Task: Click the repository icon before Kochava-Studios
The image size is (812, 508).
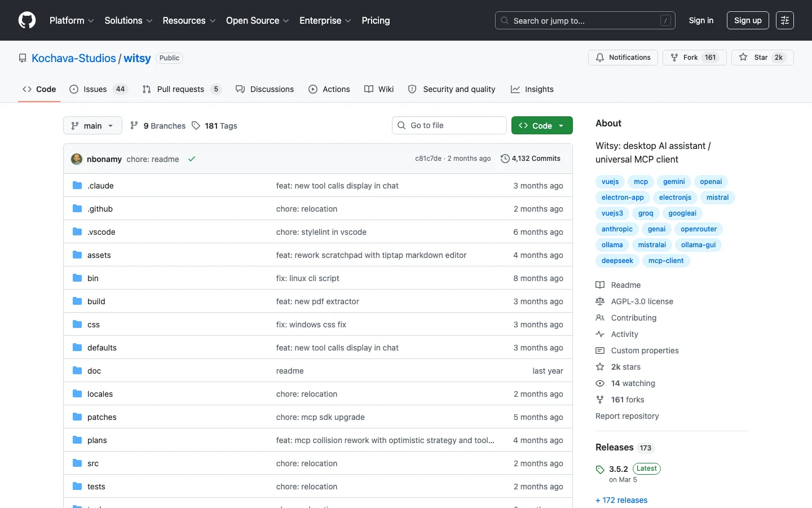Action: [x=23, y=58]
